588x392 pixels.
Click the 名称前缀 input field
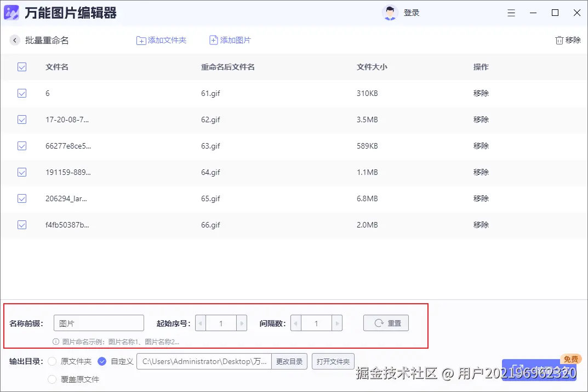click(99, 323)
